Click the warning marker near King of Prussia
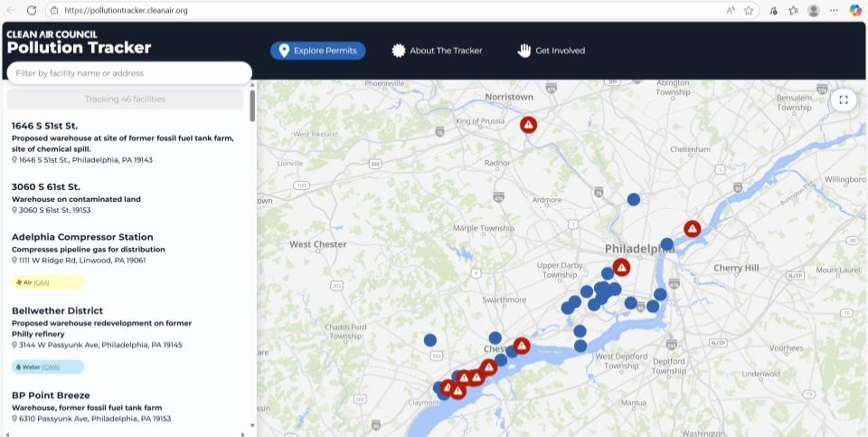The image size is (868, 437). [x=529, y=125]
